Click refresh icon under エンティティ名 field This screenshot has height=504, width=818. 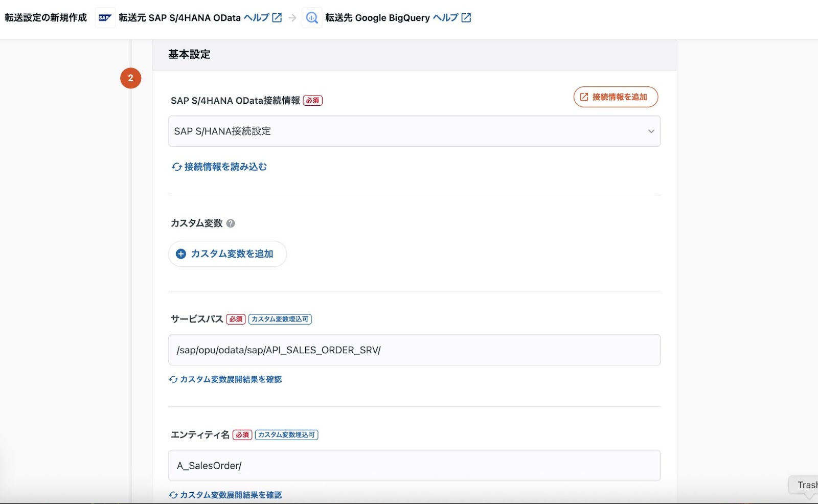click(x=173, y=495)
